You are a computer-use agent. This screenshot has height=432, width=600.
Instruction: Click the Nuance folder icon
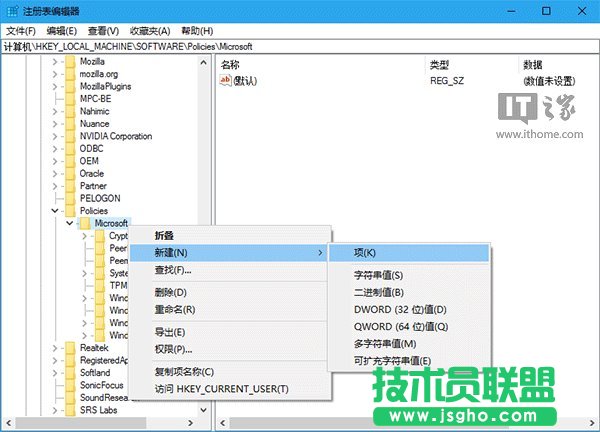point(70,124)
